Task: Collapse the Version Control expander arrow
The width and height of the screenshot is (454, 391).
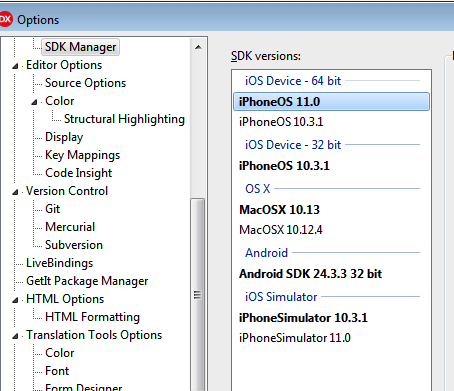Action: (x=15, y=192)
